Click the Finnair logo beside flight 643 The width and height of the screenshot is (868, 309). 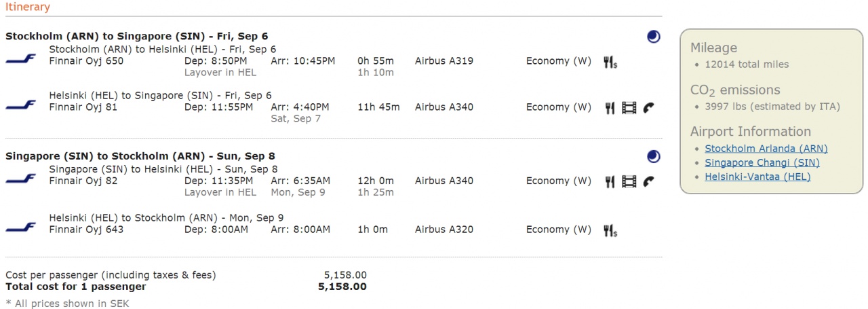coord(21,229)
